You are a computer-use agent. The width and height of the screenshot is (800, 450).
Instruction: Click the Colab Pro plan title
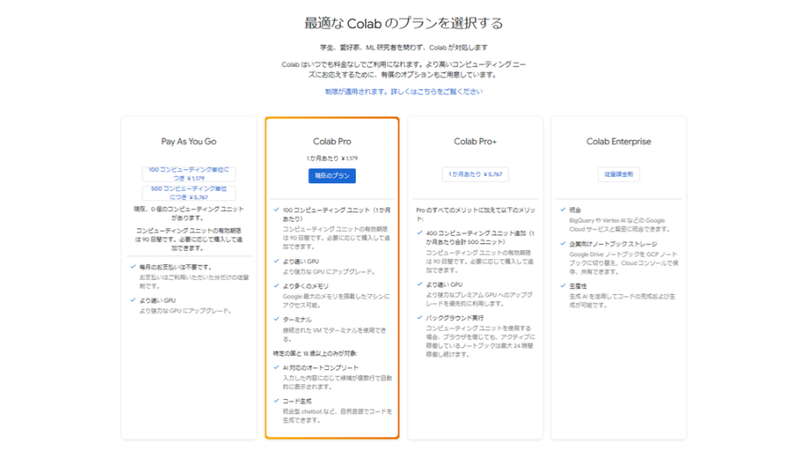click(332, 141)
